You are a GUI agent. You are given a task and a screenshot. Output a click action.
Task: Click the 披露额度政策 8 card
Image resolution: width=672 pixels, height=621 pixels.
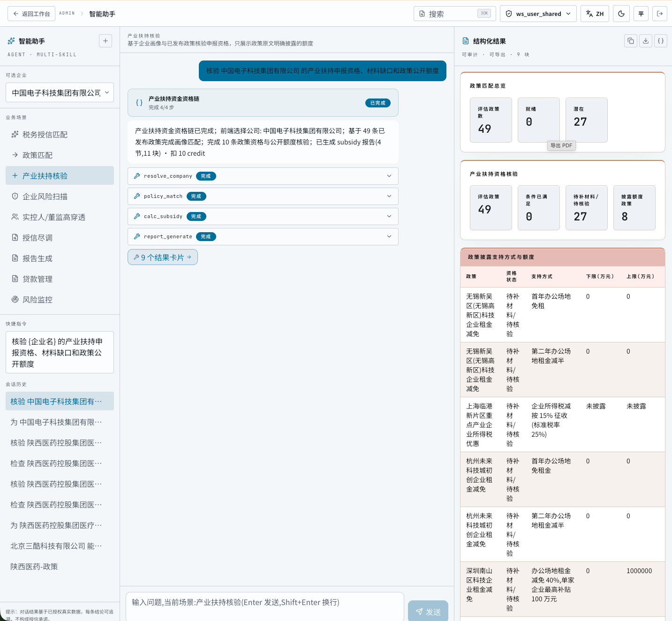(634, 208)
